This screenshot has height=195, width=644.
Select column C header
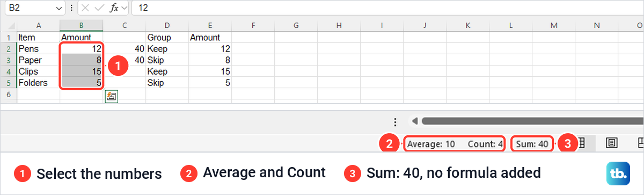(x=125, y=26)
